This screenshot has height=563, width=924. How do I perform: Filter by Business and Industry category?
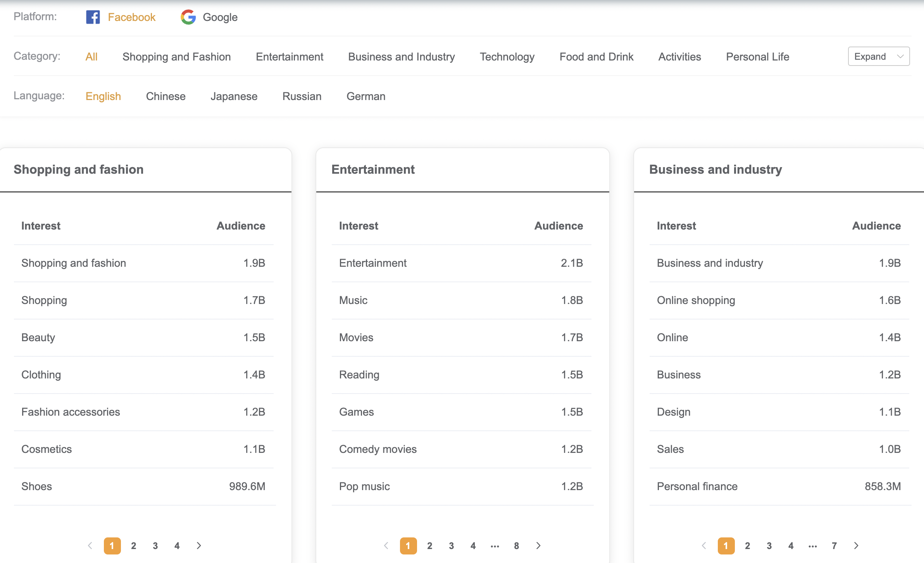pos(402,57)
